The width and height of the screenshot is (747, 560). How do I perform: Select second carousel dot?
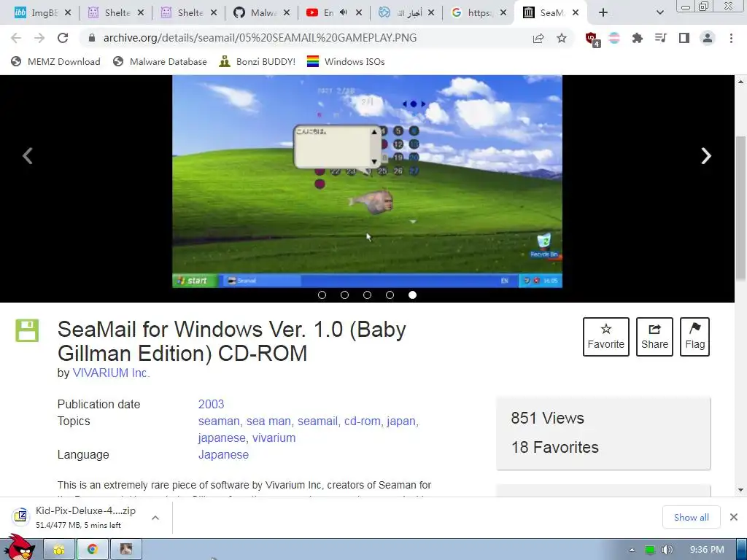344,295
